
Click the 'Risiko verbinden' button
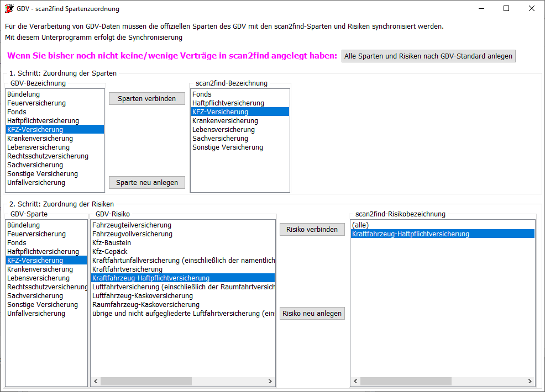[x=312, y=230]
